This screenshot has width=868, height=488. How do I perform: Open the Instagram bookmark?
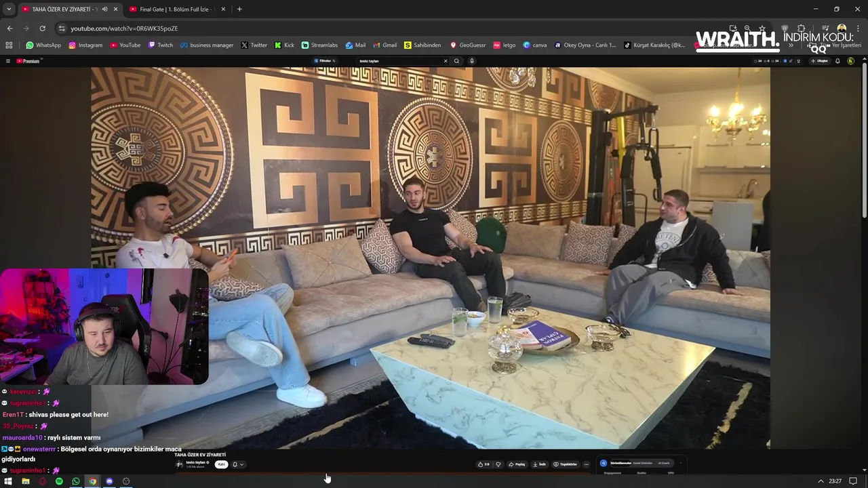(85, 45)
